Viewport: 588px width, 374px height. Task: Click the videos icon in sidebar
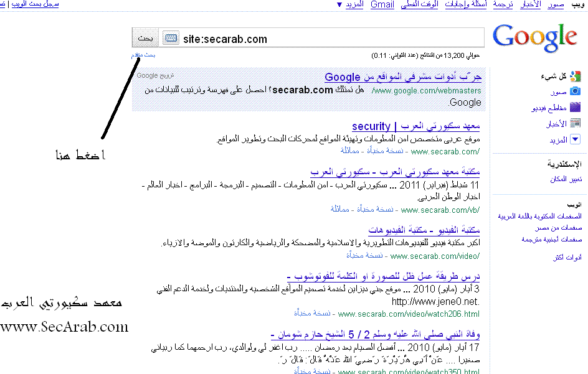[x=576, y=107]
